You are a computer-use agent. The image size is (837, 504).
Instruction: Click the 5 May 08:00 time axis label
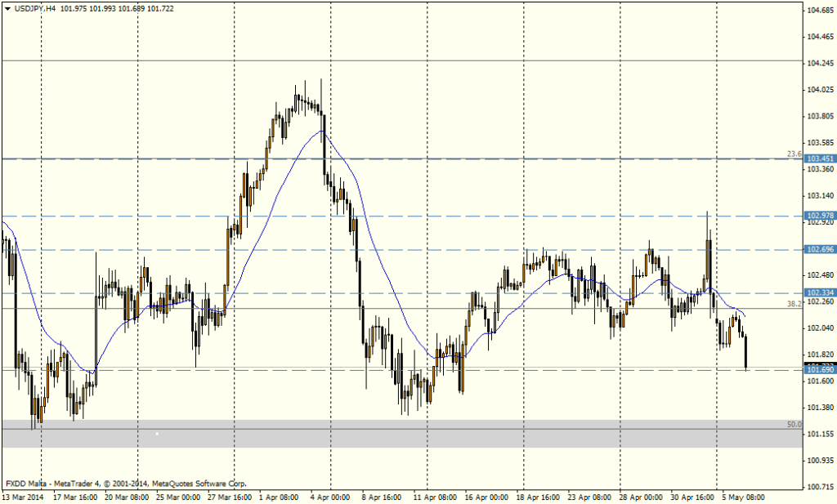[x=742, y=496]
